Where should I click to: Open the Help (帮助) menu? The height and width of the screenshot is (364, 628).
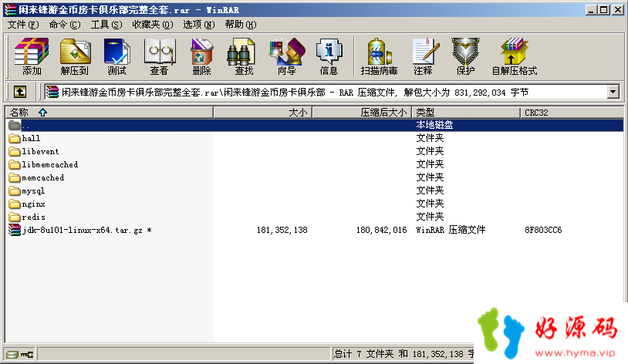pos(240,25)
